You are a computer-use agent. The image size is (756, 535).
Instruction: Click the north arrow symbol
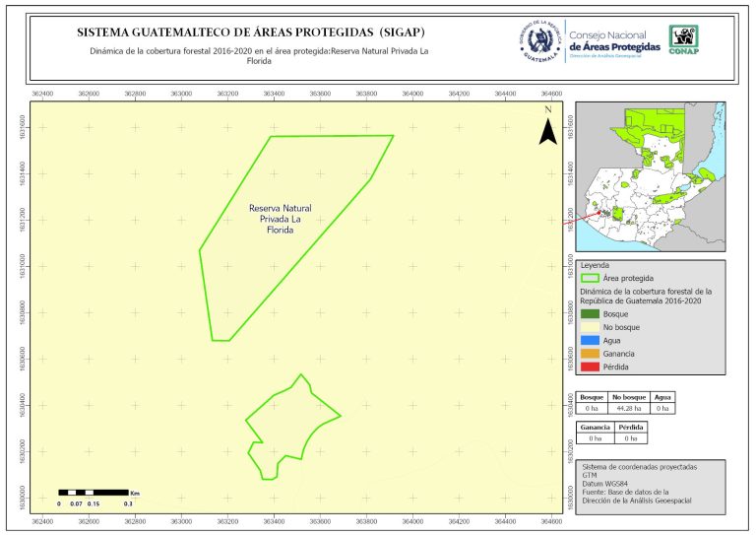[x=548, y=128]
